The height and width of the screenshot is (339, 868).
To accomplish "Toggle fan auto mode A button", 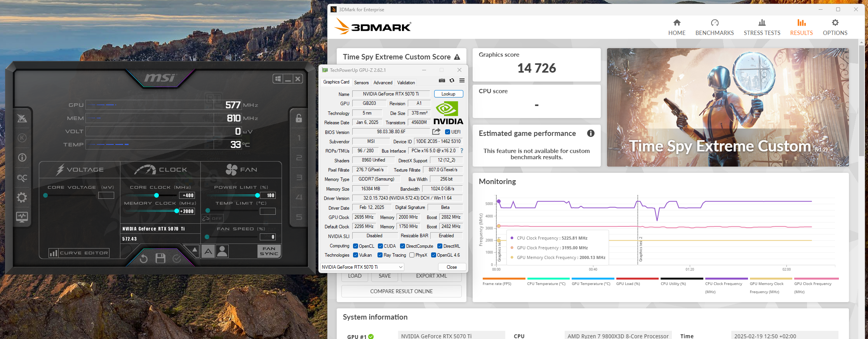I will point(208,252).
